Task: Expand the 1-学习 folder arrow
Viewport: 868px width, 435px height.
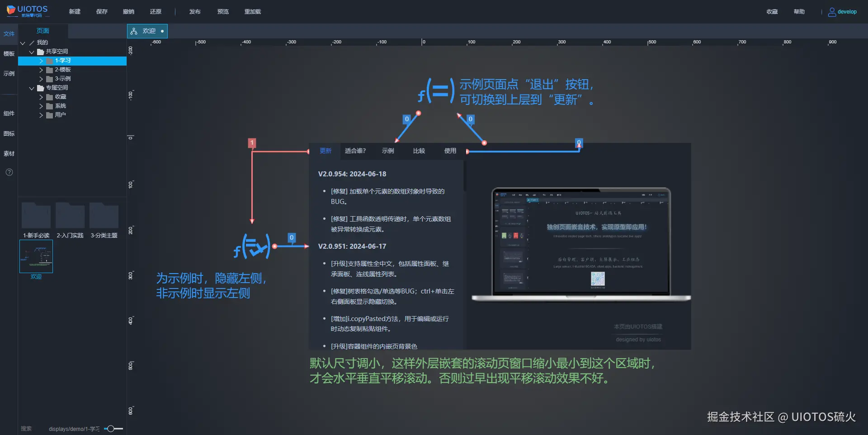Action: 41,61
